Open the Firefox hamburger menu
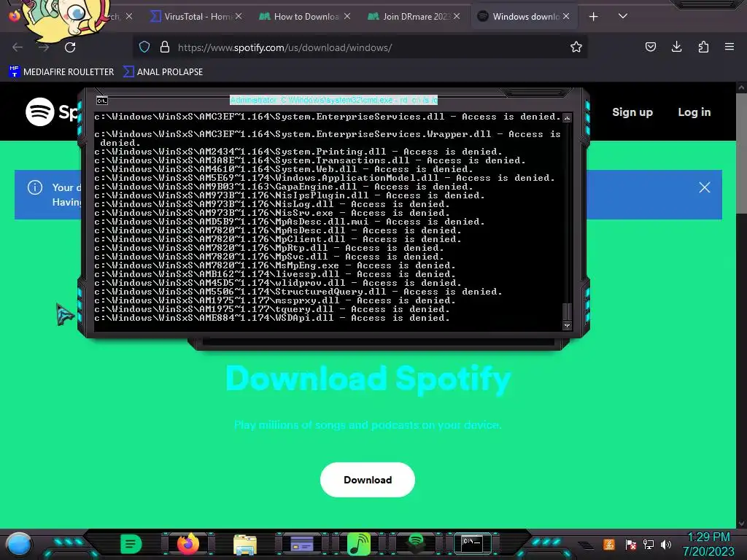Viewport: 747px width, 560px height. click(x=729, y=47)
